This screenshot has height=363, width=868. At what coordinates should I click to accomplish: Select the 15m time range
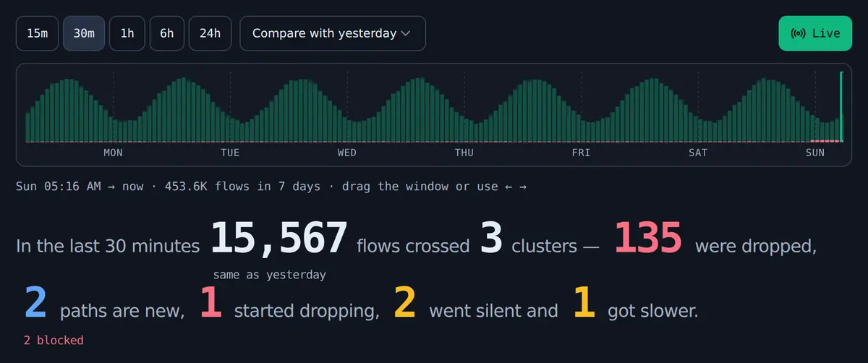pyautogui.click(x=37, y=33)
